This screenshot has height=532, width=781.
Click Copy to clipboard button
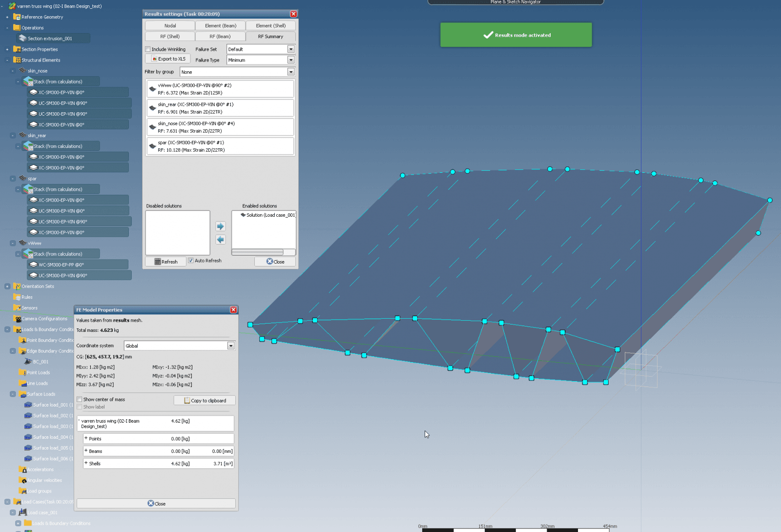point(205,400)
